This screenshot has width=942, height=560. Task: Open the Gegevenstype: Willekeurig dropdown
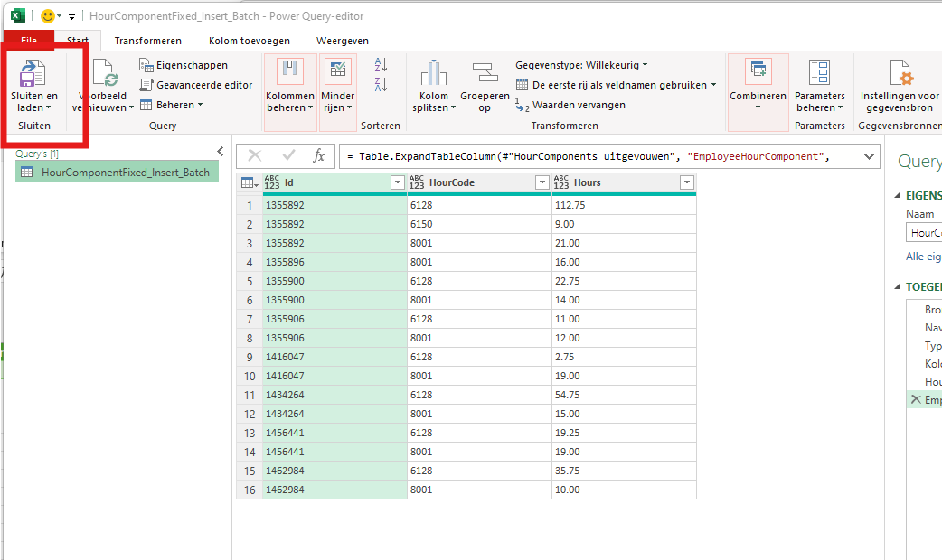click(x=581, y=65)
